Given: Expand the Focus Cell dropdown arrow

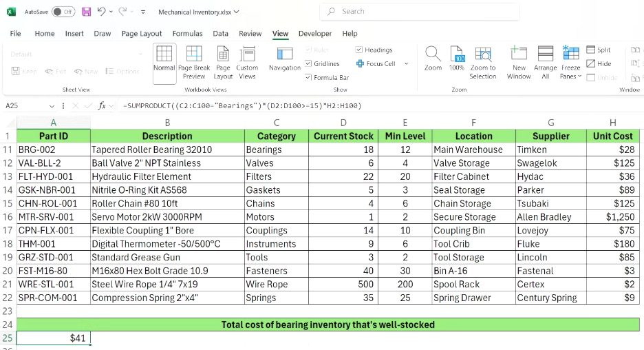Looking at the screenshot, I should click(x=406, y=64).
